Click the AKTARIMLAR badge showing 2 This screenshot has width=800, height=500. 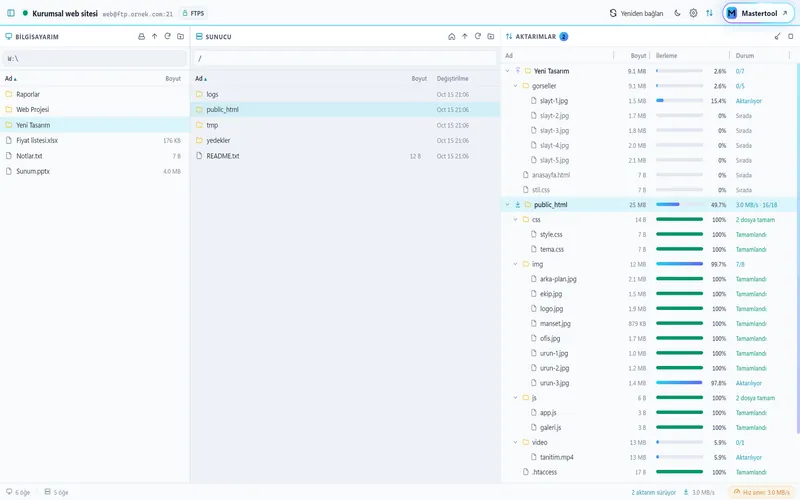click(x=564, y=37)
